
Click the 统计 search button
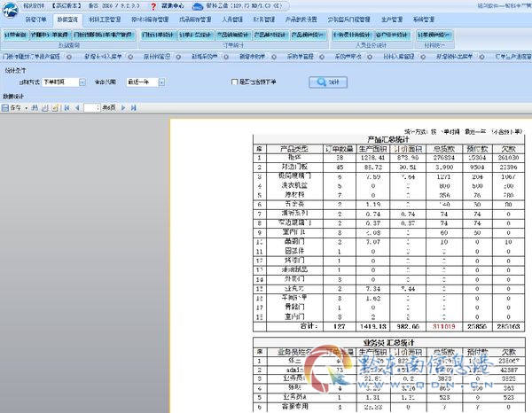(328, 82)
